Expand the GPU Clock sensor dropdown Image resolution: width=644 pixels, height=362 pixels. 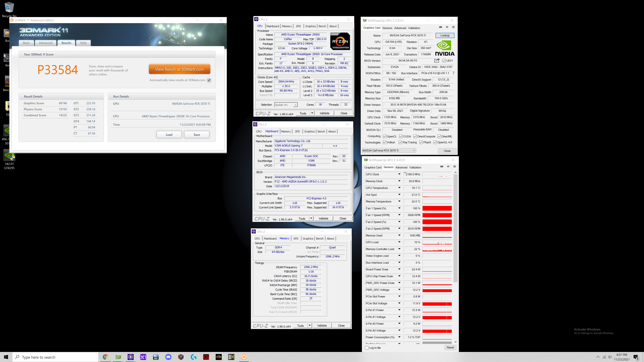pos(399,174)
